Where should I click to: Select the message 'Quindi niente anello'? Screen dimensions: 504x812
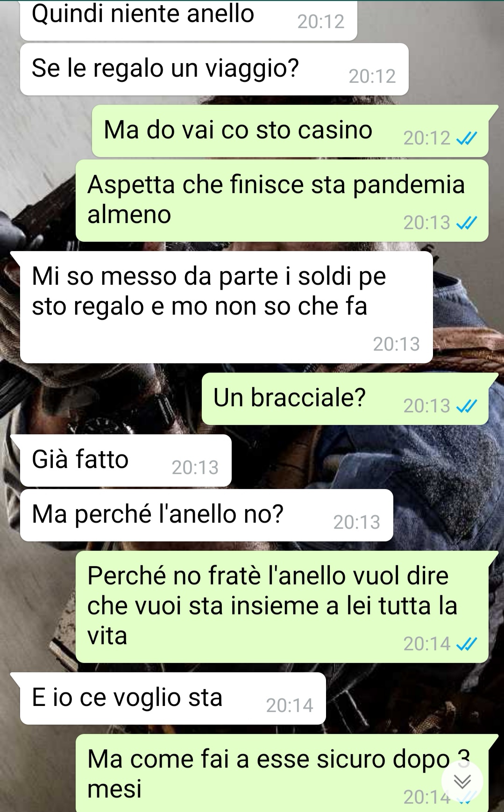(x=189, y=20)
